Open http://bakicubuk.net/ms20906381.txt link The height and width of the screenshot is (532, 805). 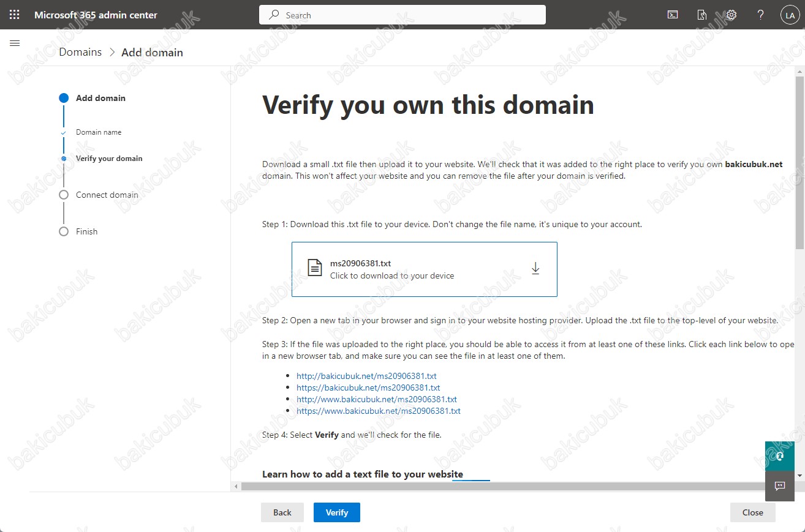(366, 376)
